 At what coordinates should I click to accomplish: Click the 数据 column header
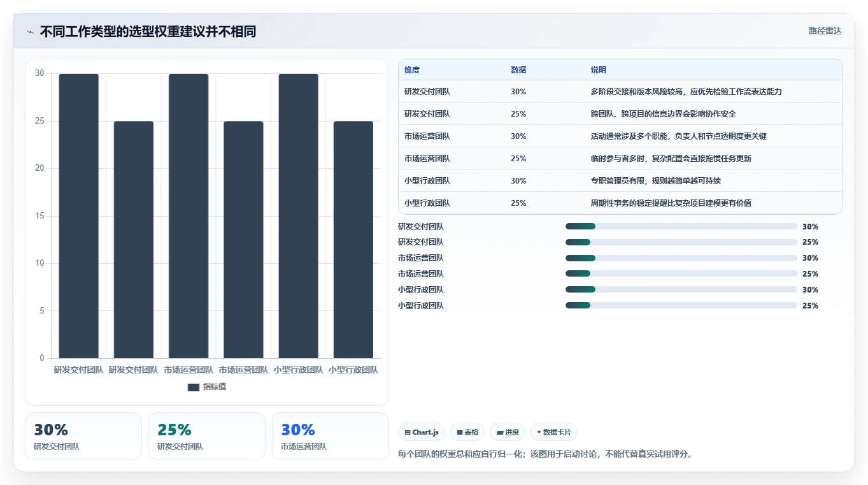518,70
